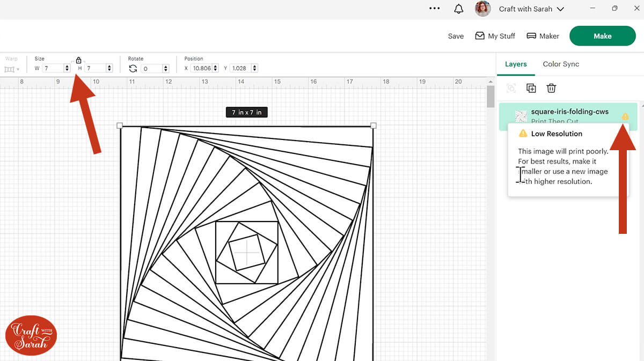This screenshot has height=361, width=644.
Task: Click the Group layers icon
Action: click(x=511, y=89)
